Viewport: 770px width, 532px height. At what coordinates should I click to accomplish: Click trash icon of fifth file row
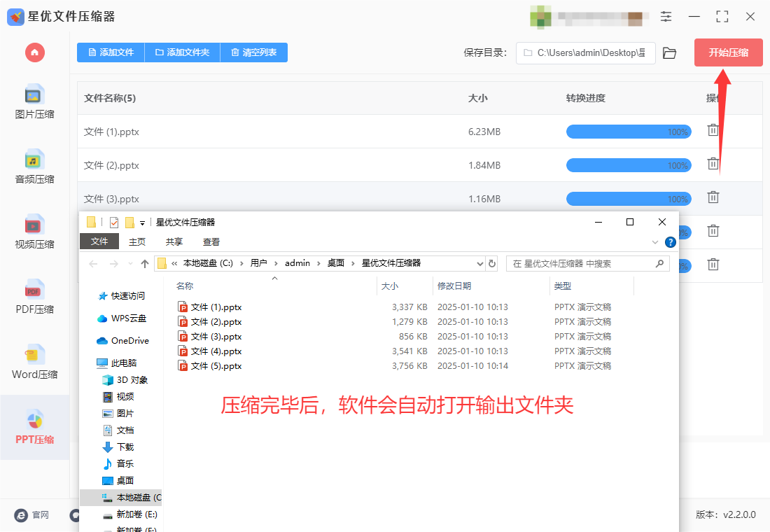point(713,265)
